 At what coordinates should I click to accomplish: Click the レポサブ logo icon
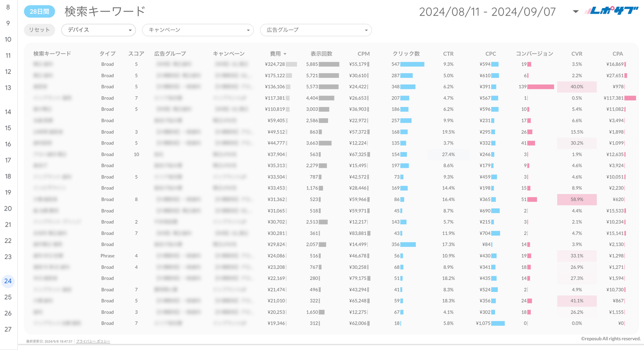coord(611,11)
